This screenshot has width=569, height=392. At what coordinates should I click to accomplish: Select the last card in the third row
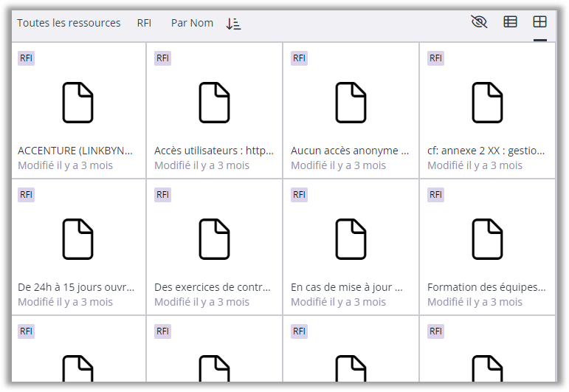click(487, 354)
